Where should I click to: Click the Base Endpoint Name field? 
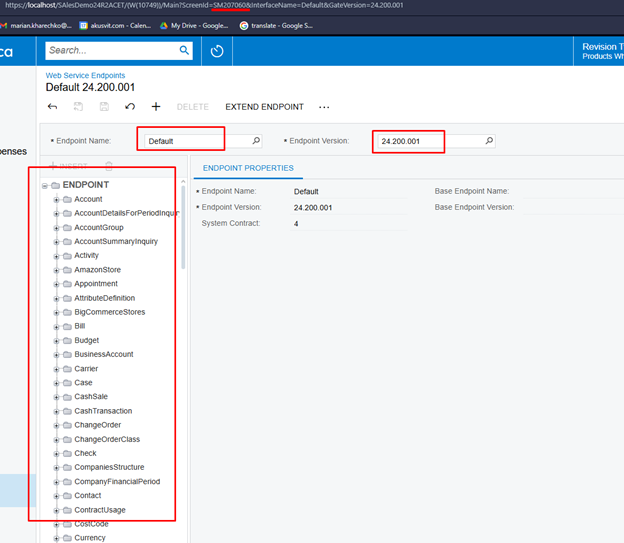click(x=573, y=191)
